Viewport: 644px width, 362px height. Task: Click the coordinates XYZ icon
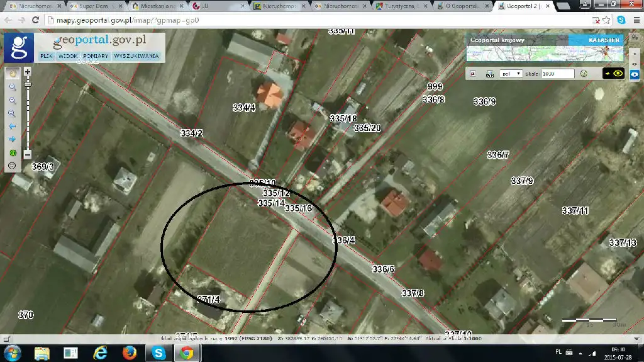[x=489, y=74]
